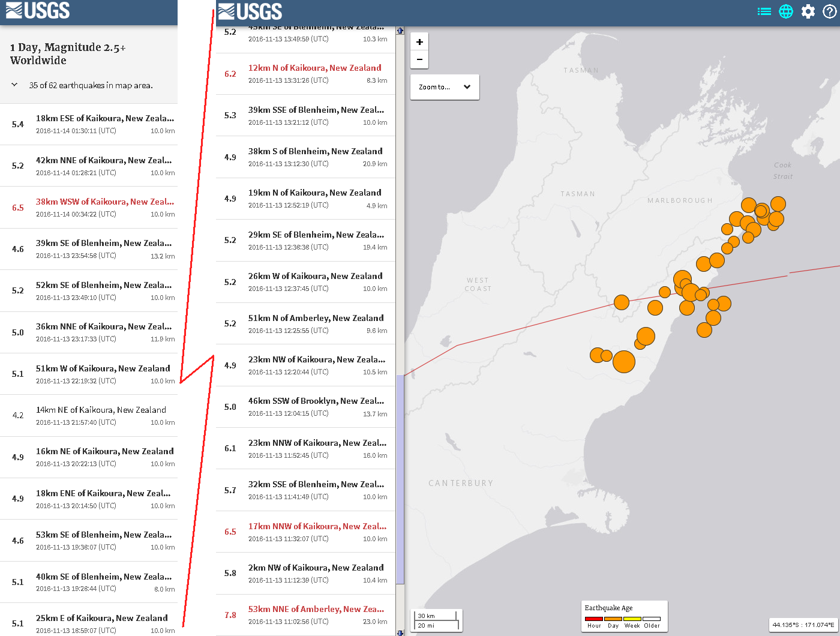This screenshot has width=840, height=636.
Task: Open the help question mark icon
Action: [x=830, y=11]
